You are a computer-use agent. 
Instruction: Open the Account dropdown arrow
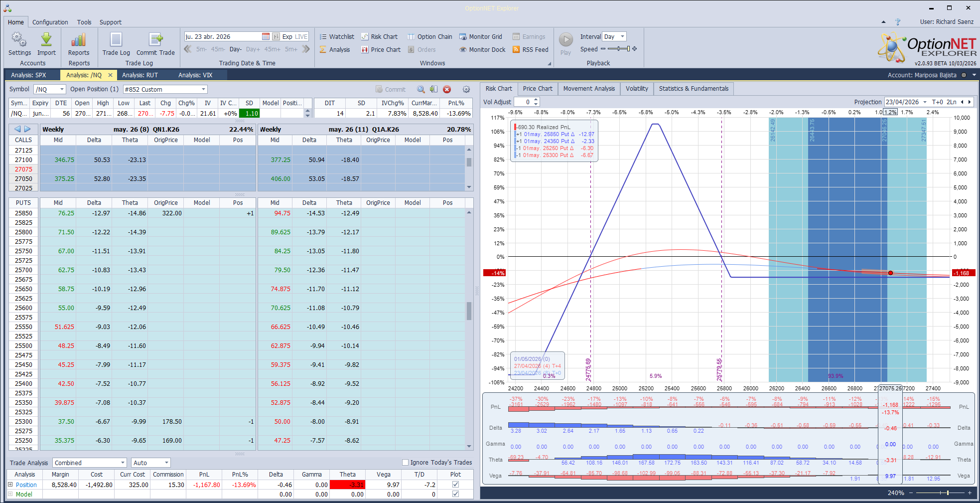(x=974, y=75)
